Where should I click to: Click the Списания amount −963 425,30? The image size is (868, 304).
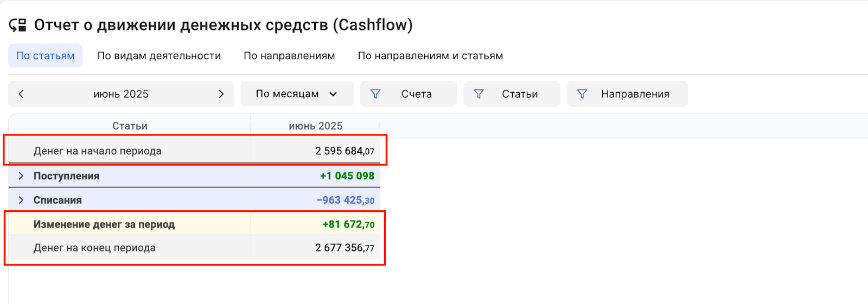pyautogui.click(x=345, y=200)
